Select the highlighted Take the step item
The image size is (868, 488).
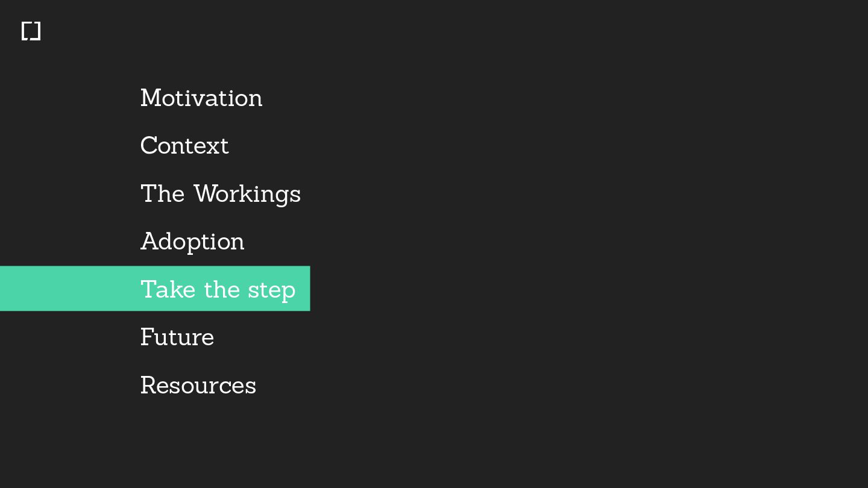click(x=155, y=289)
